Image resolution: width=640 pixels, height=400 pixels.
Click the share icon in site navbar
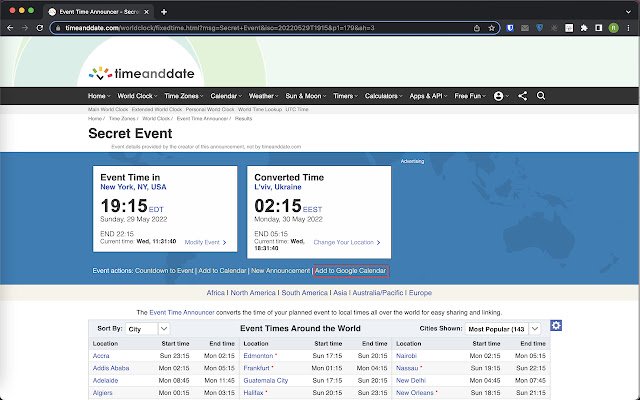(x=522, y=96)
